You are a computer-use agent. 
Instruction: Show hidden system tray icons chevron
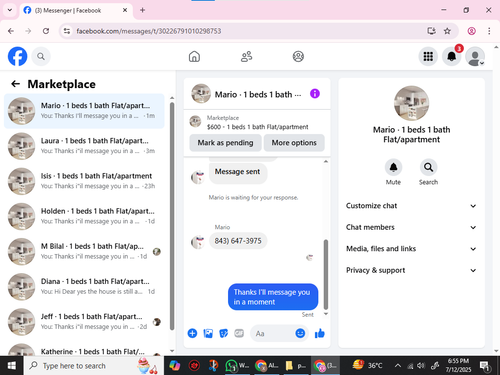point(397,366)
